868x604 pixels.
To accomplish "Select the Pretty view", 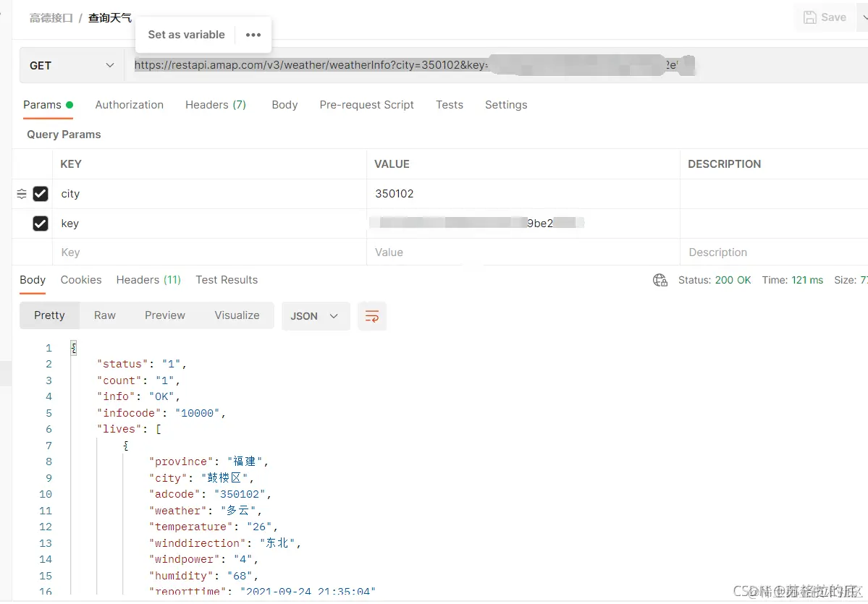I will pos(49,315).
